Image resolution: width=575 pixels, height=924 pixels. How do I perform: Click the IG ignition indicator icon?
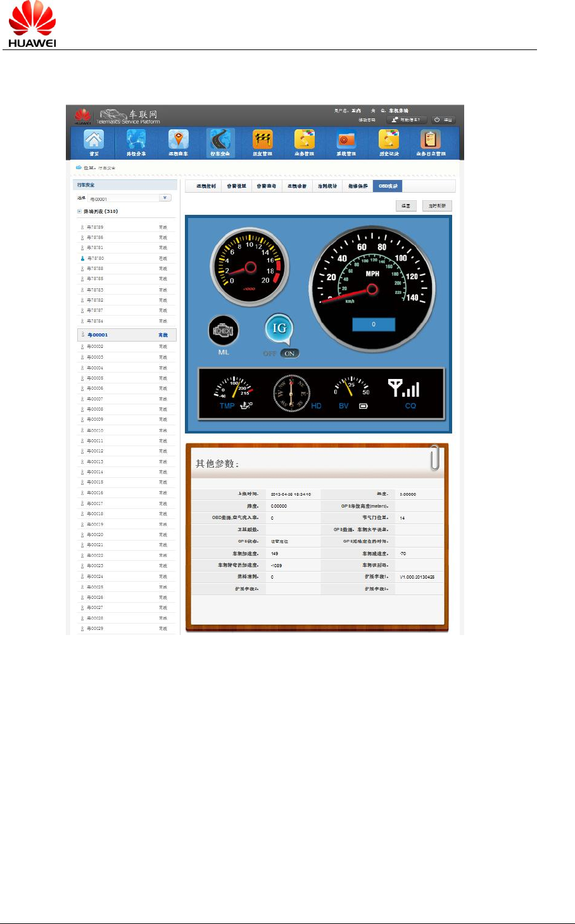click(x=279, y=328)
